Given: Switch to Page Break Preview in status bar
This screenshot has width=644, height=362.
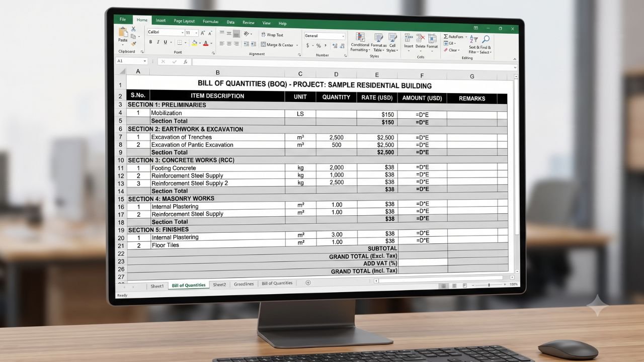Looking at the screenshot, I should click(x=465, y=285).
